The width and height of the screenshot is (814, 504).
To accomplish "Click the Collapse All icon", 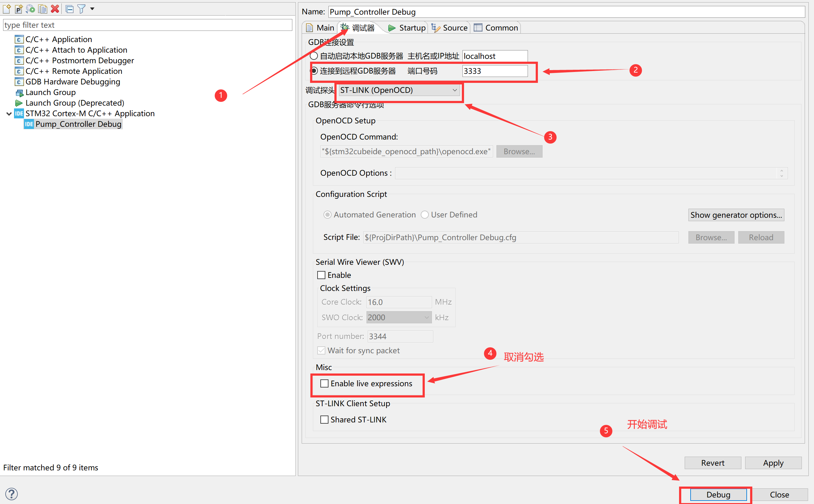I will point(69,9).
